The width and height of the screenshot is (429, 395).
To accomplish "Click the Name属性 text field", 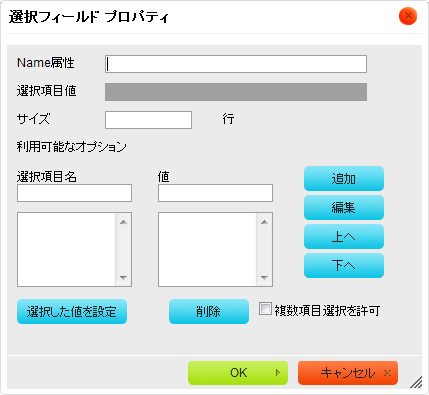I will (236, 64).
